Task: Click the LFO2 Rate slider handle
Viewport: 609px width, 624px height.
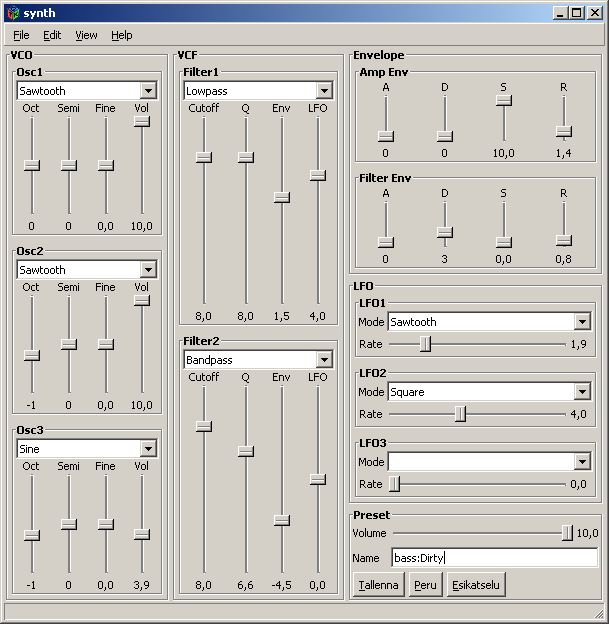Action: pyautogui.click(x=461, y=414)
